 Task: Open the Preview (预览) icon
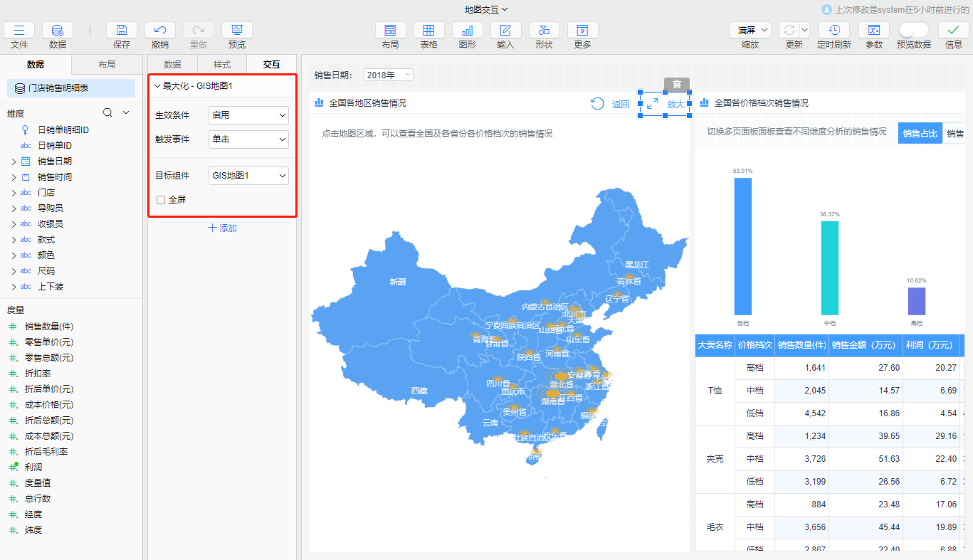coord(237,30)
